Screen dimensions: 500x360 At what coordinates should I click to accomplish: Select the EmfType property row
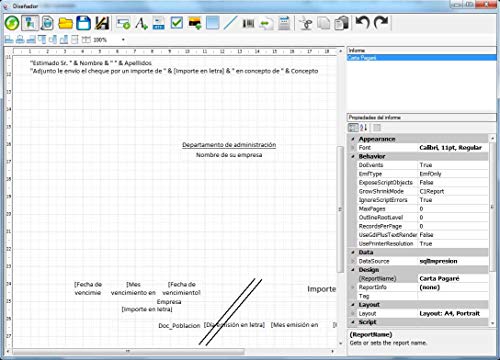click(423, 174)
